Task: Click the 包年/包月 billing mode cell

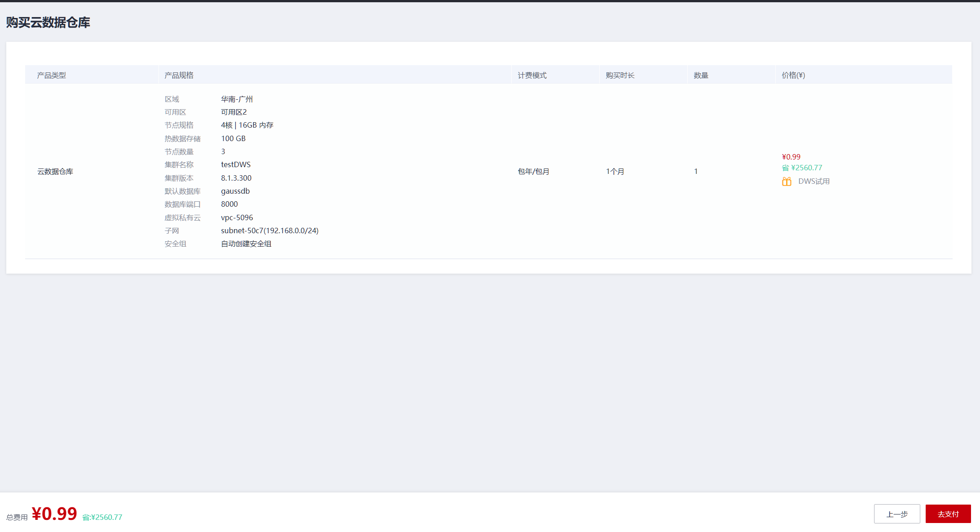Action: 533,172
